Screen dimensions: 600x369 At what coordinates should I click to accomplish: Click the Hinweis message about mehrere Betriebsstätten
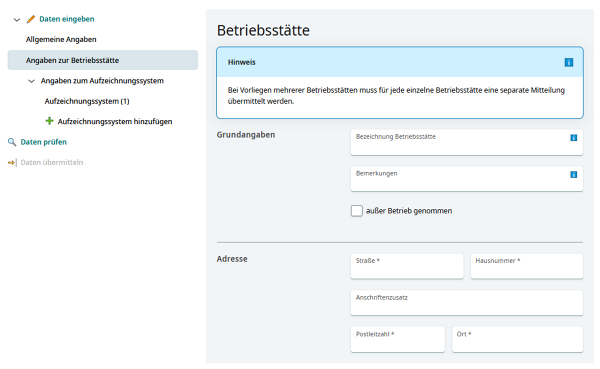point(396,96)
